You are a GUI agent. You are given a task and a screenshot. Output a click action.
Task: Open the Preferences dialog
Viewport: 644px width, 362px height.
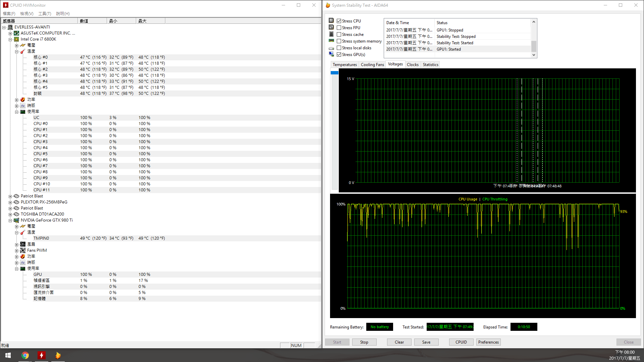(488, 342)
